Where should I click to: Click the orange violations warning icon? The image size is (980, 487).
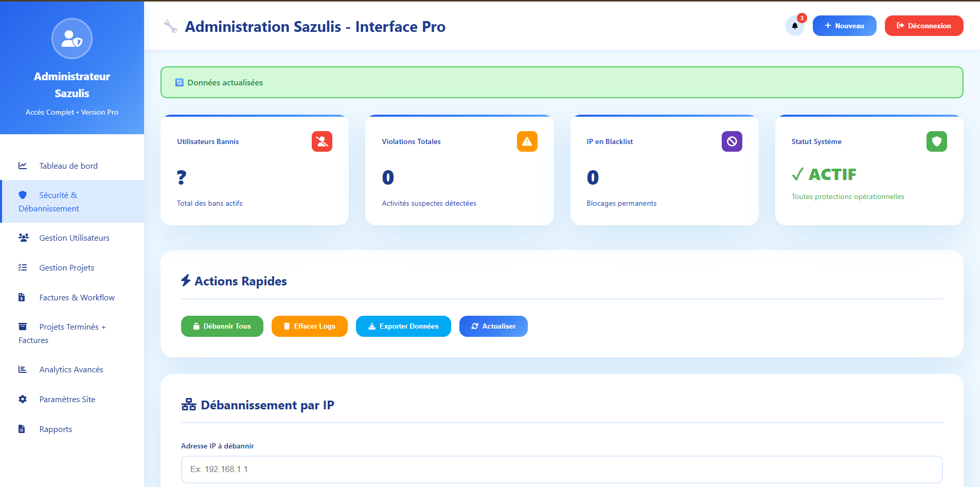pos(527,141)
